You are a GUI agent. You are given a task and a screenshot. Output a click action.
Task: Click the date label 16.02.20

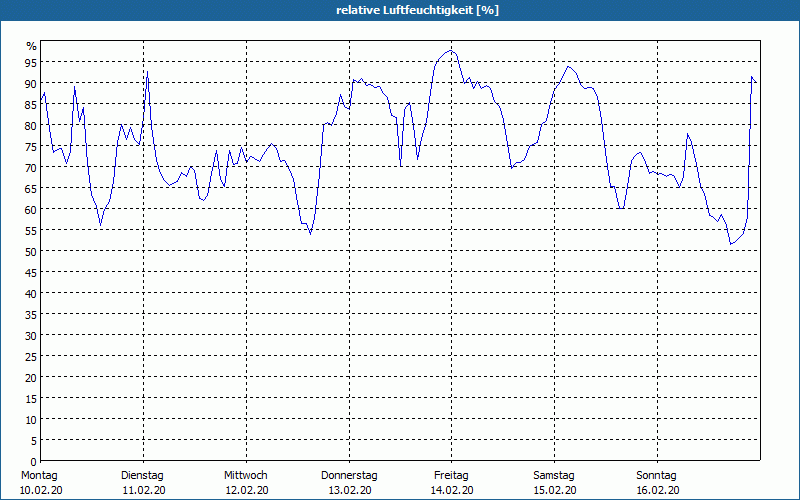pyautogui.click(x=657, y=490)
